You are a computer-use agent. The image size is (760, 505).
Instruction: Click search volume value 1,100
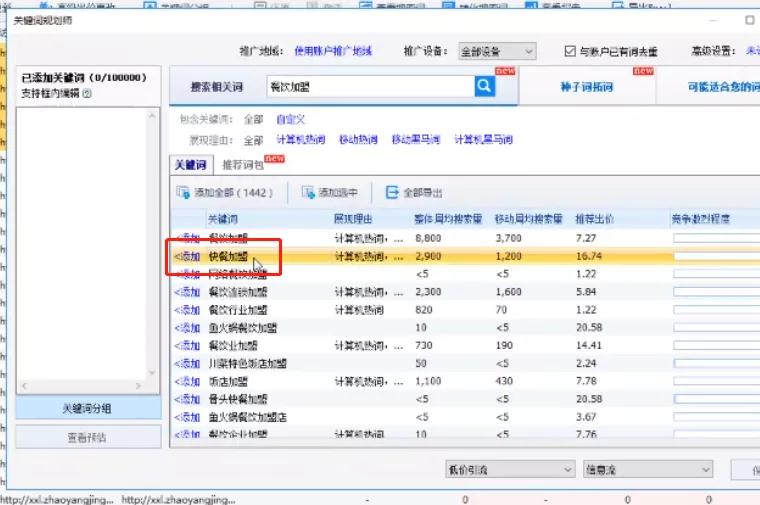tap(428, 381)
